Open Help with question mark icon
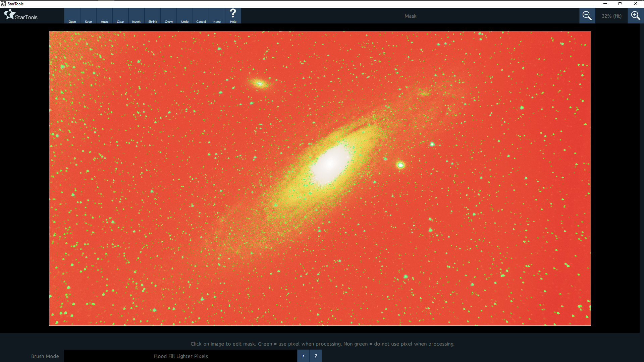 pos(233,16)
